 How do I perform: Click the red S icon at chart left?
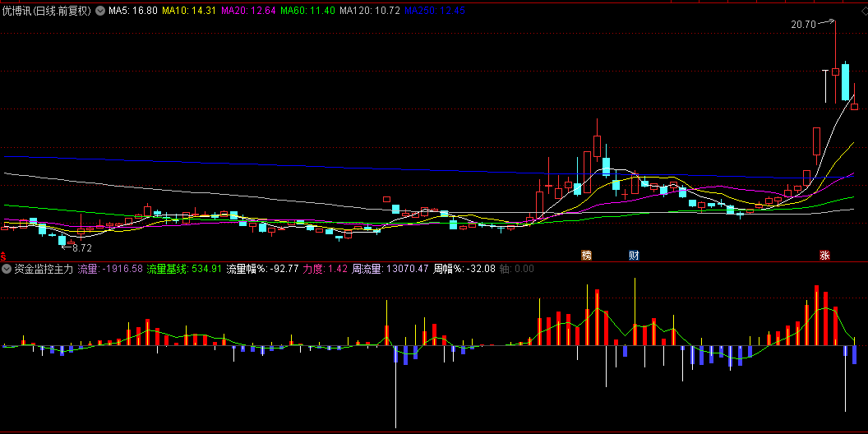click(2, 256)
